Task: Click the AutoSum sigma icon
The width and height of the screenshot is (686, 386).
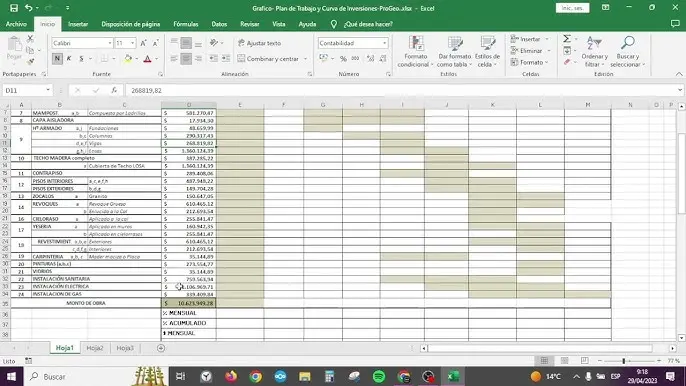Action: tap(567, 39)
